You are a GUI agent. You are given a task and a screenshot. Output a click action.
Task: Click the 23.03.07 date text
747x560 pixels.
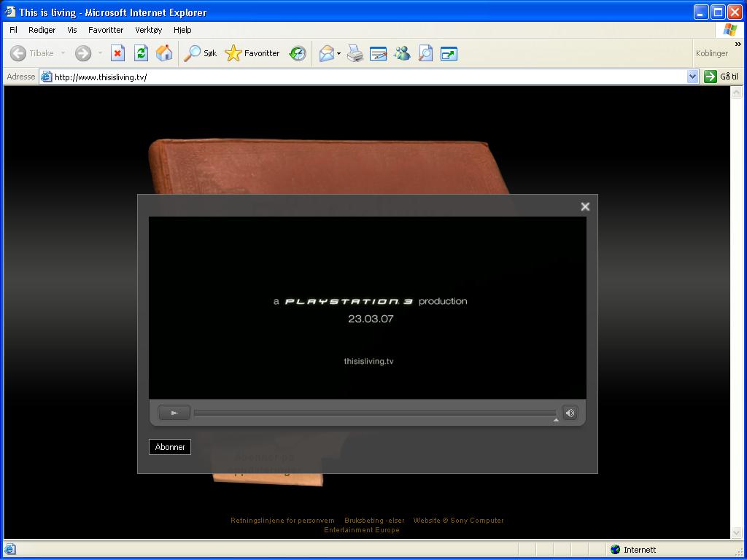point(371,319)
